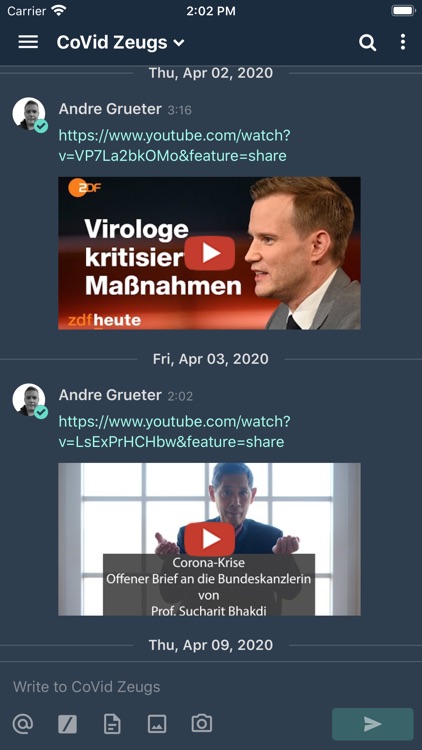Play the ZDF Virologe kritisiert Maßnahmen video

210,253
